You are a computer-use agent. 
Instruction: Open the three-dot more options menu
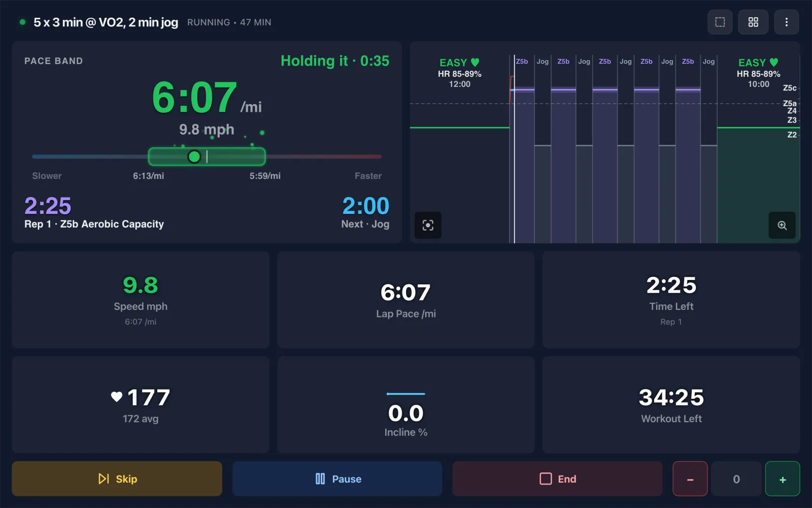click(787, 22)
